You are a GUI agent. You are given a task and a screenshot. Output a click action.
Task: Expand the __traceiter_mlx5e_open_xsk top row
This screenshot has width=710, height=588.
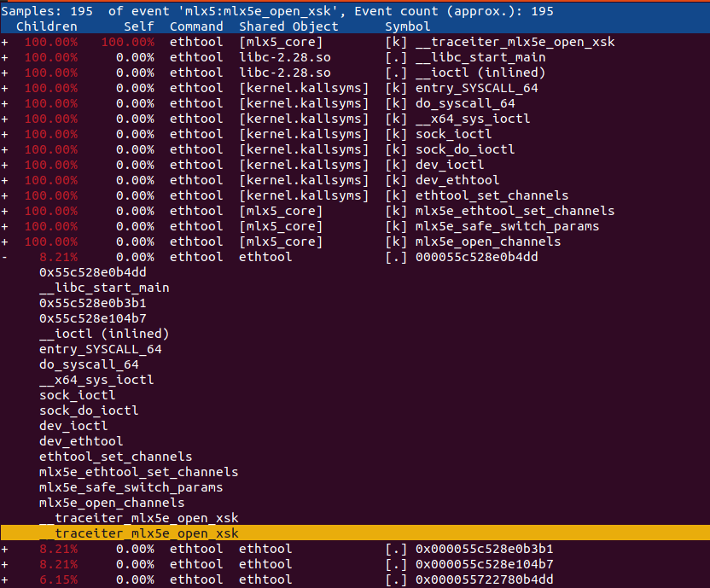(4, 42)
